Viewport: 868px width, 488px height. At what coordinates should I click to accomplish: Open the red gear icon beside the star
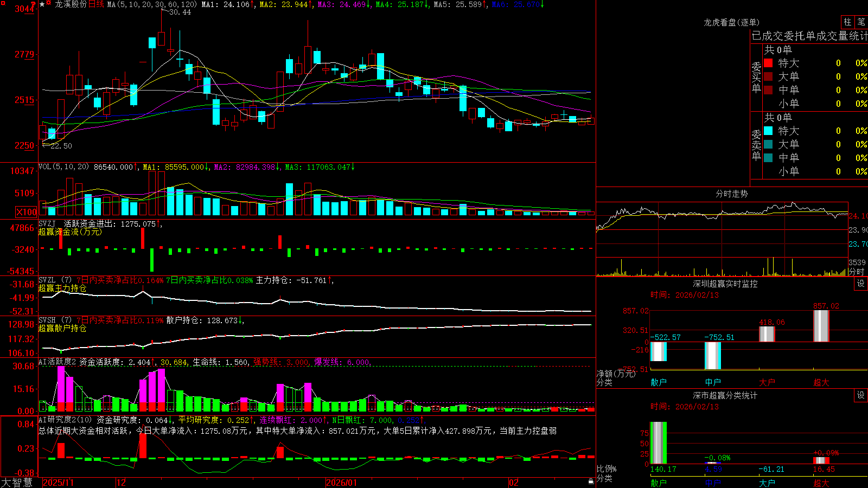(49, 4)
